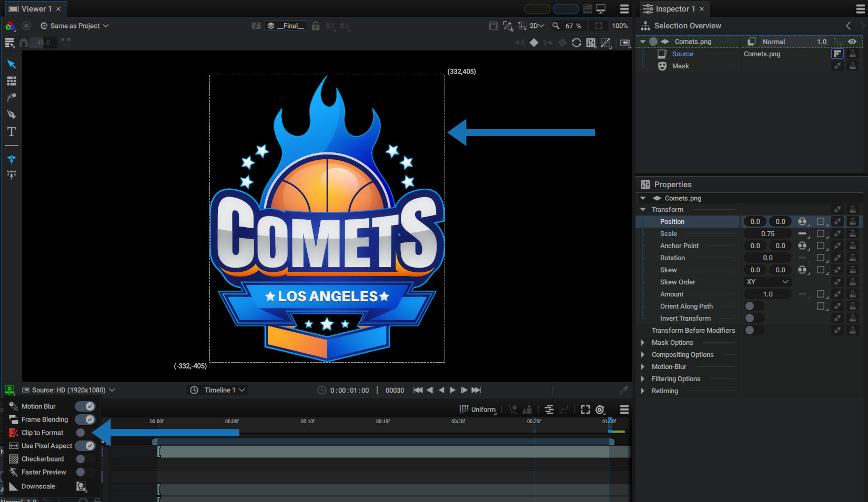Click the Rotation value field
Screen dimensions: 868x502
(x=768, y=258)
